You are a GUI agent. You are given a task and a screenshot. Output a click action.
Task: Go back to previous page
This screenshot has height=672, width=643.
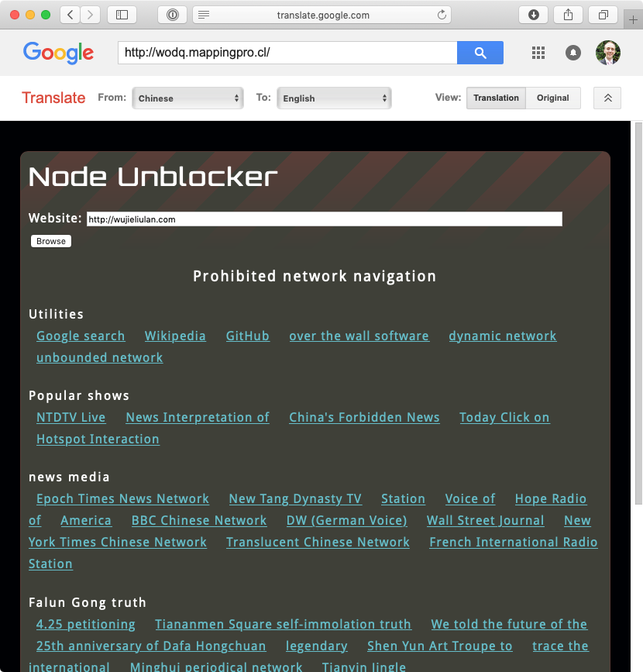point(70,15)
